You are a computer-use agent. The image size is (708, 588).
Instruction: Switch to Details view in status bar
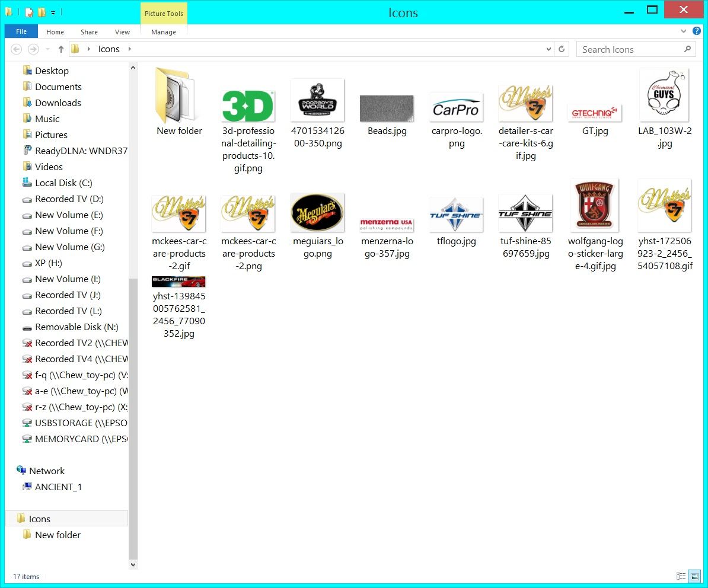pos(681,576)
